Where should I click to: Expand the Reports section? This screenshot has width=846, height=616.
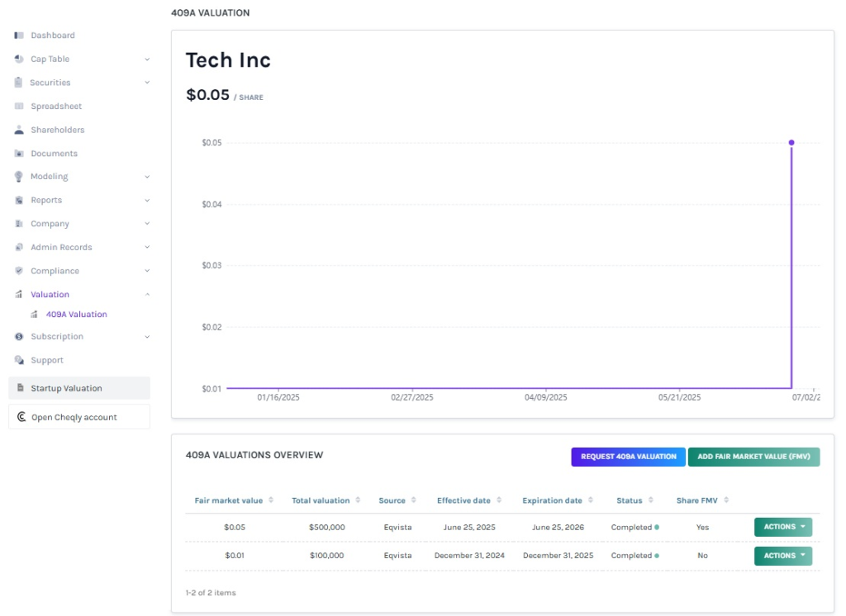pyautogui.click(x=147, y=200)
